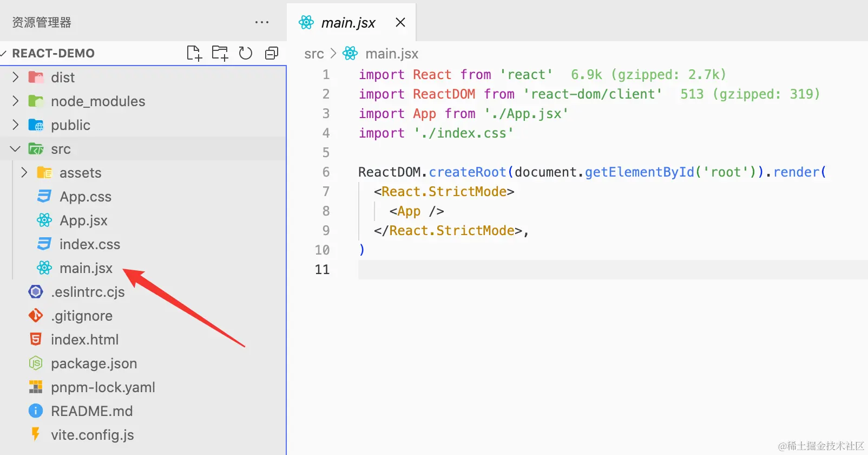Open index.css from the file tree
The height and width of the screenshot is (455, 868).
[90, 244]
